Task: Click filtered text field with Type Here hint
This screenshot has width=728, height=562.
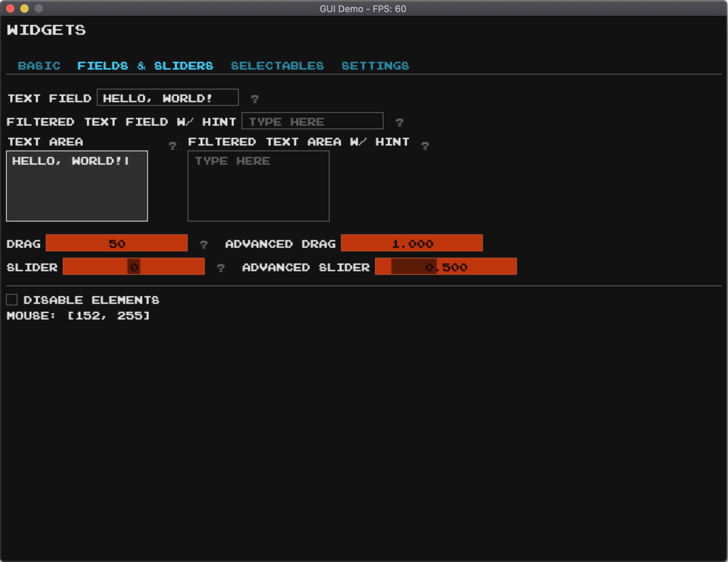Action: pyautogui.click(x=312, y=121)
